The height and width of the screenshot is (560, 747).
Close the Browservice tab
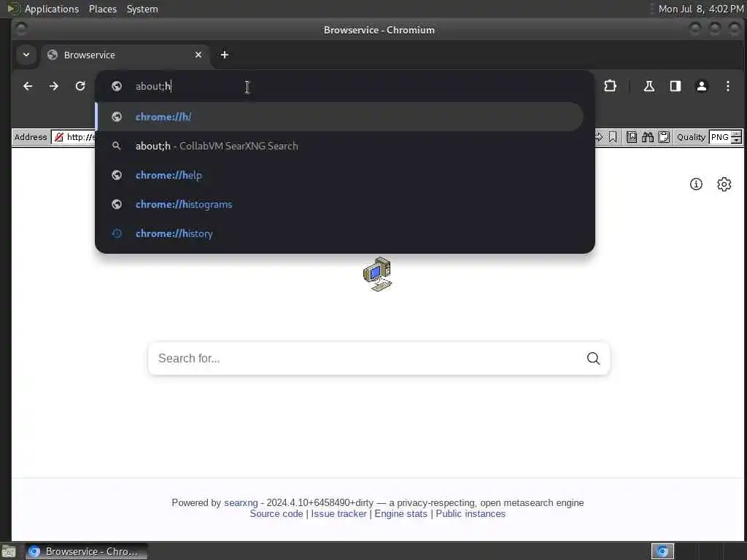coord(198,55)
